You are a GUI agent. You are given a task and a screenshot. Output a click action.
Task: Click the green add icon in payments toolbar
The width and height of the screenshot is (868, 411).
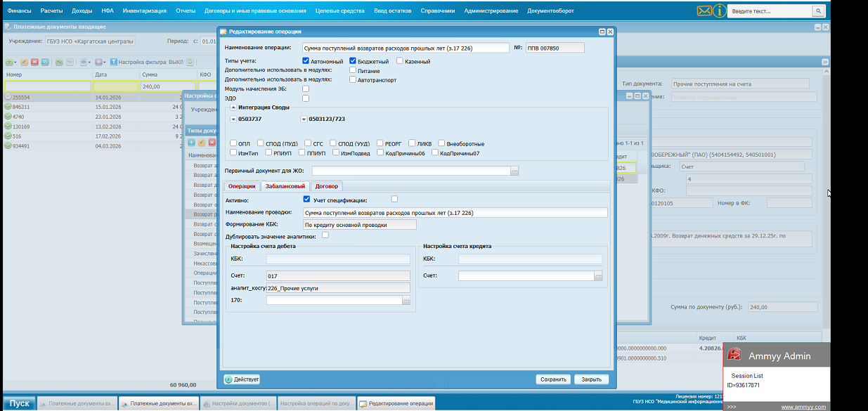point(8,62)
